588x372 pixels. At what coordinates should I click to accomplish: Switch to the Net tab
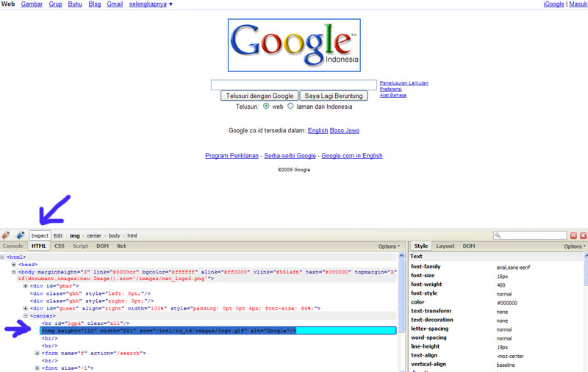pyautogui.click(x=121, y=246)
